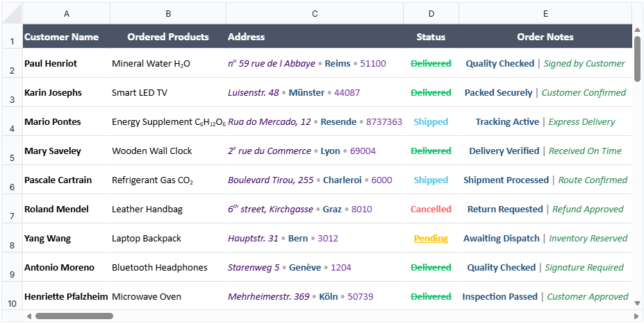Image resolution: width=644 pixels, height=324 pixels.
Task: Select row 9 header
Action: coord(13,267)
